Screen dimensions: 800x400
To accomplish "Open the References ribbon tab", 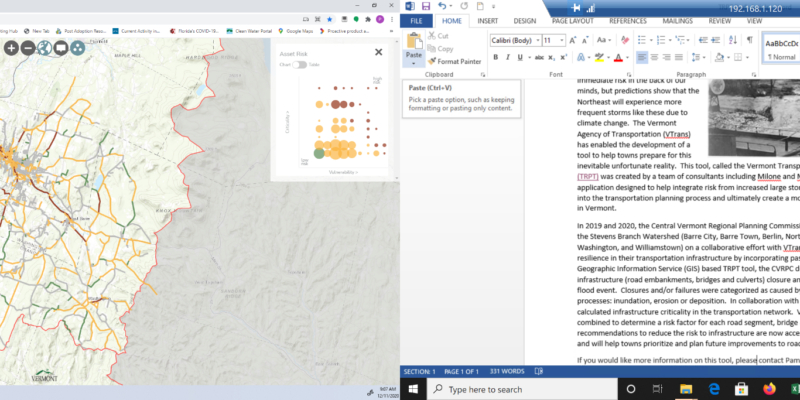I will tap(627, 20).
